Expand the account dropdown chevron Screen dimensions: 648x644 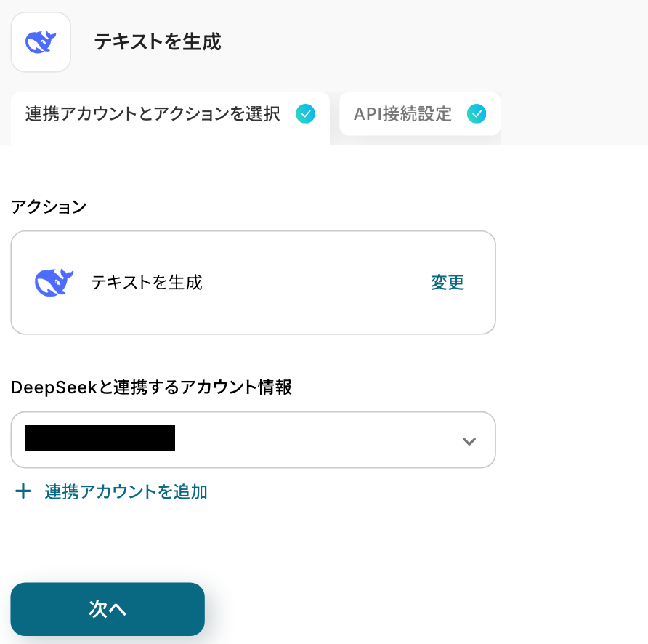coord(469,441)
